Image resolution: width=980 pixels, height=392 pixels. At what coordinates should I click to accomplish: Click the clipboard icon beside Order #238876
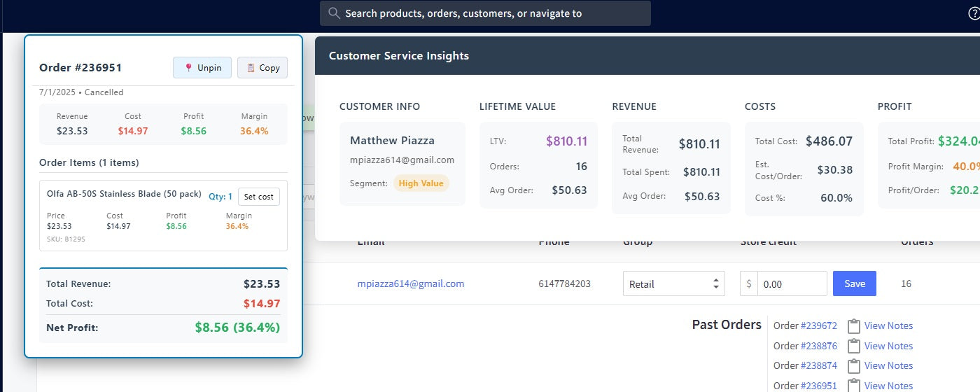coord(853,346)
